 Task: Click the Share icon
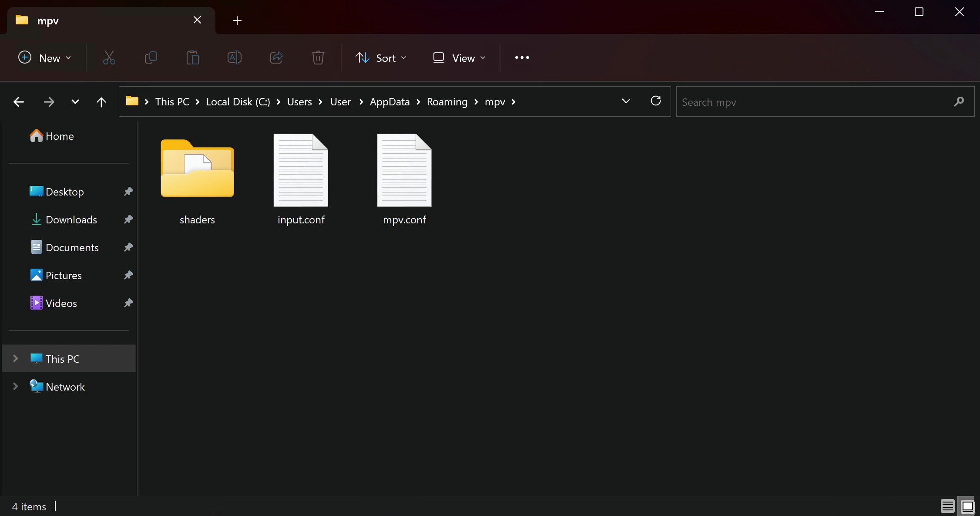276,57
